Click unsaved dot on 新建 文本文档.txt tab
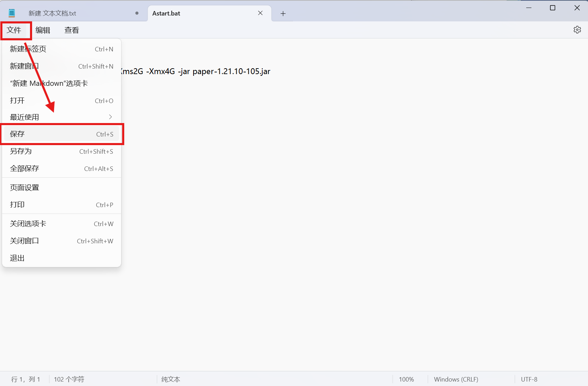The width and height of the screenshot is (588, 386). click(x=137, y=13)
